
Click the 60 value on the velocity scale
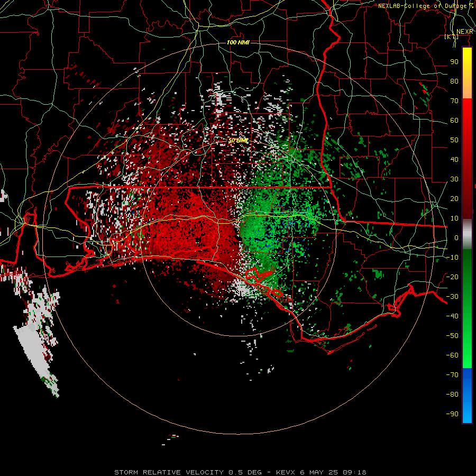point(454,120)
